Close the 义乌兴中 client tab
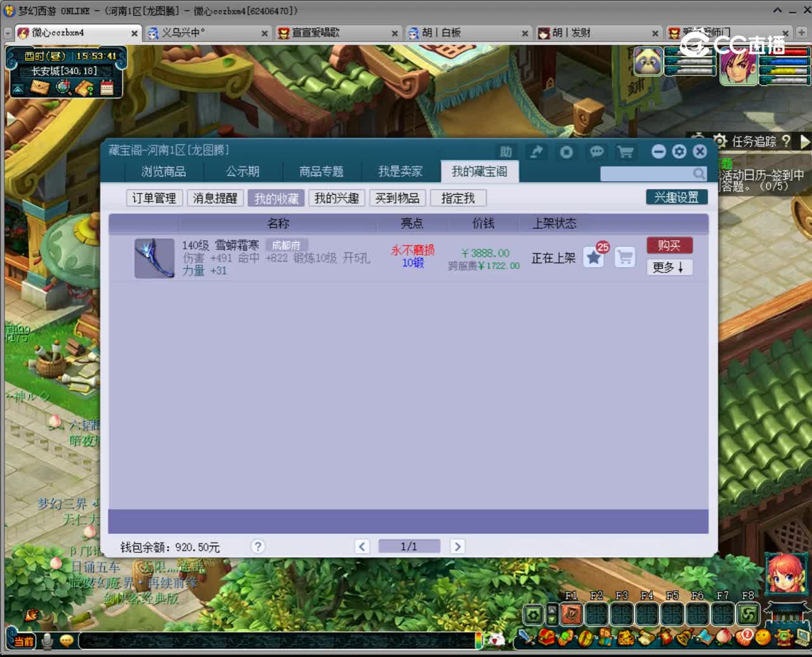Screen dimensions: 812x657 [x=265, y=34]
